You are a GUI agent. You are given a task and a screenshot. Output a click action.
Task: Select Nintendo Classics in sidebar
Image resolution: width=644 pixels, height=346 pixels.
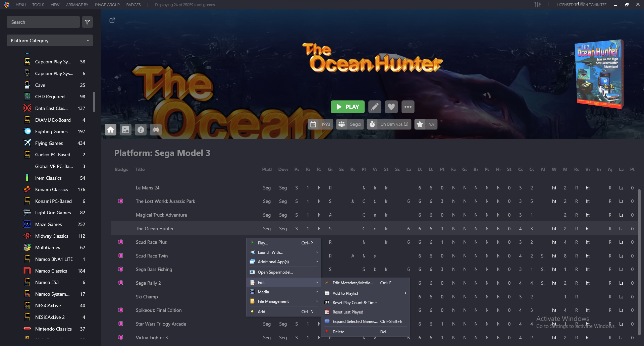(54, 329)
